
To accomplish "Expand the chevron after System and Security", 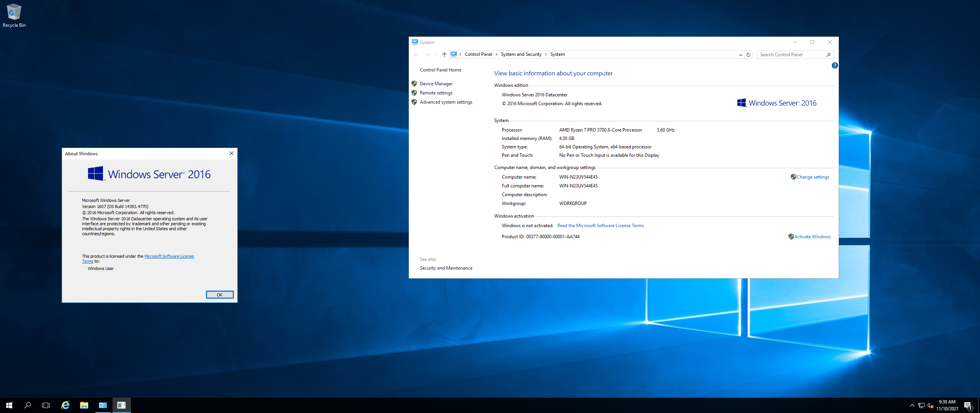I will [x=546, y=54].
